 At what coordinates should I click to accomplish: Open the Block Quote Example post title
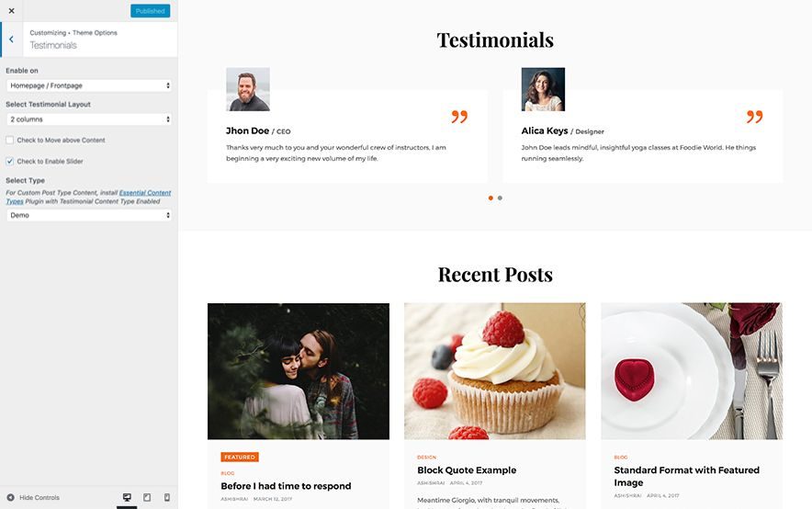(467, 470)
